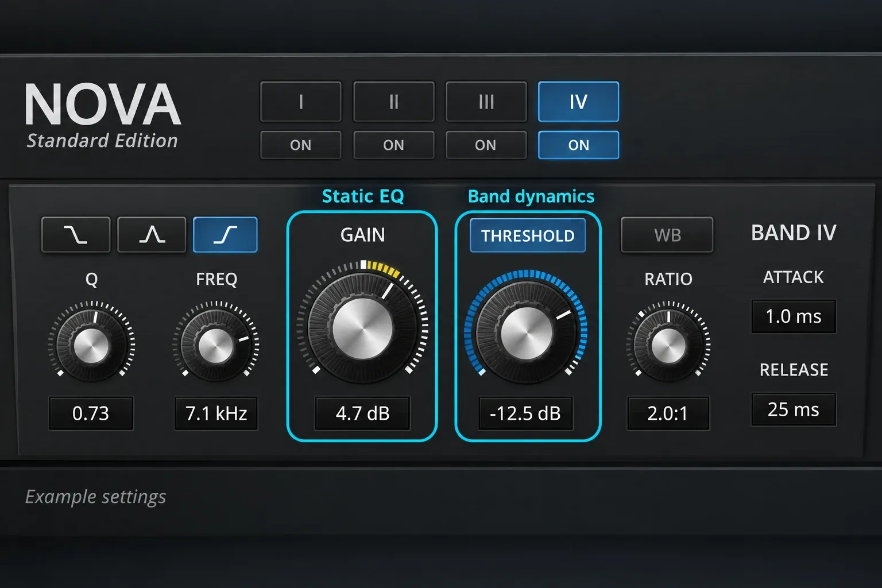Click the ratio value field 2.0:1
The height and width of the screenshot is (588, 882).
coord(668,413)
